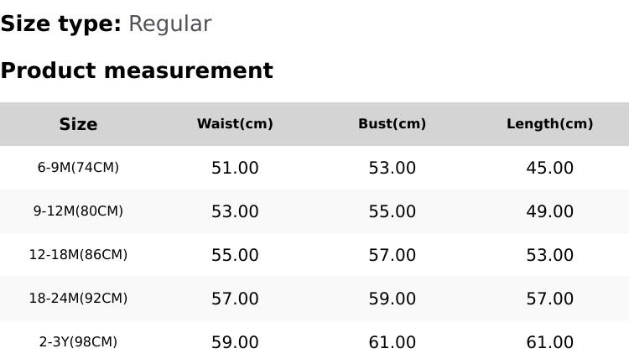Click length value 45.00 for 6-9M
629x364 pixels.
point(549,168)
